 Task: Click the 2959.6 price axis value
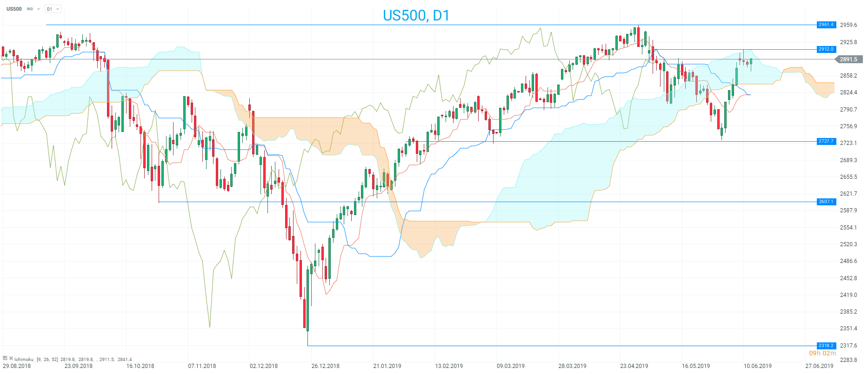click(848, 25)
